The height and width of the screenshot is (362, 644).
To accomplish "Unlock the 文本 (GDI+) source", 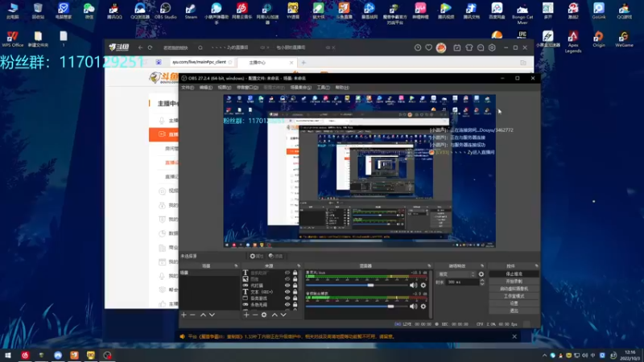I will 295,292.
